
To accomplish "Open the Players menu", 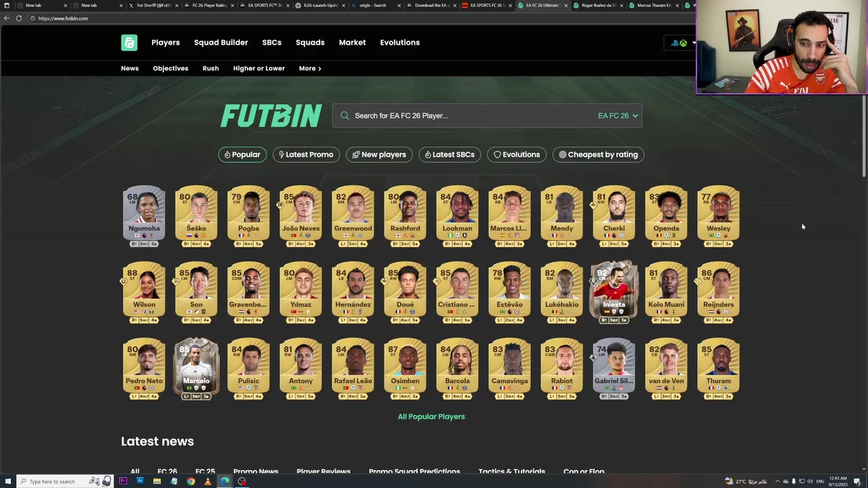I will pyautogui.click(x=165, y=43).
